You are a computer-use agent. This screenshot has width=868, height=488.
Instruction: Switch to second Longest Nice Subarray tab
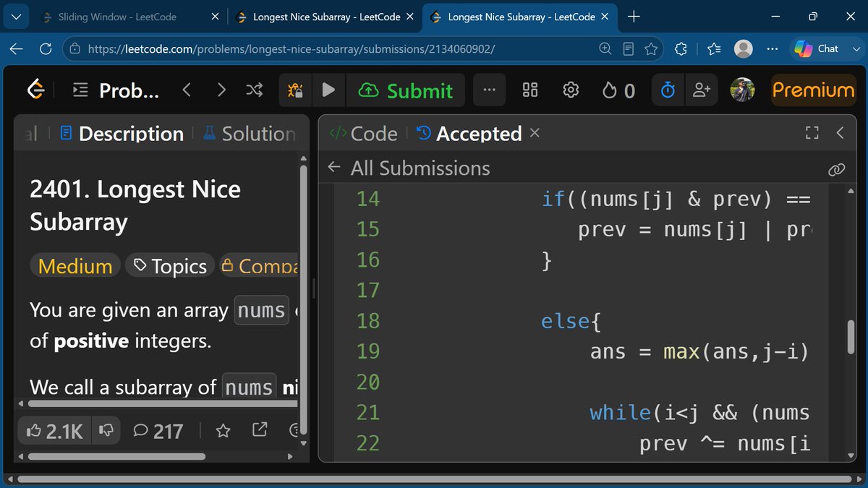point(519,17)
